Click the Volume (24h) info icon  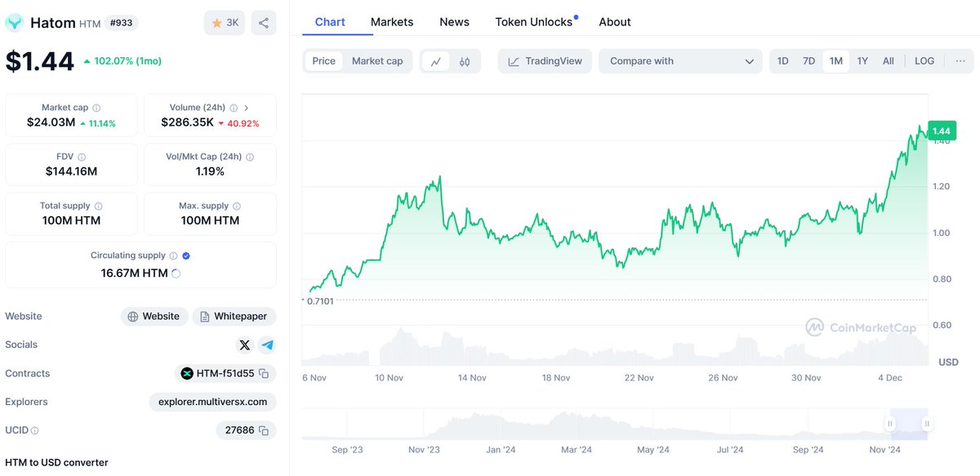[x=234, y=108]
